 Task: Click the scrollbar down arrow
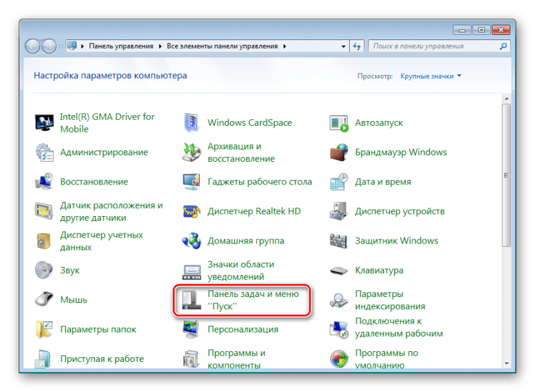507,363
